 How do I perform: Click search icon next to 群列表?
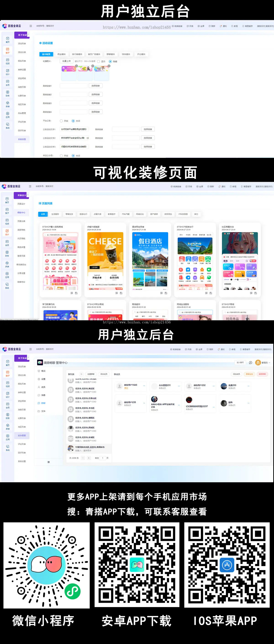click(x=81, y=374)
